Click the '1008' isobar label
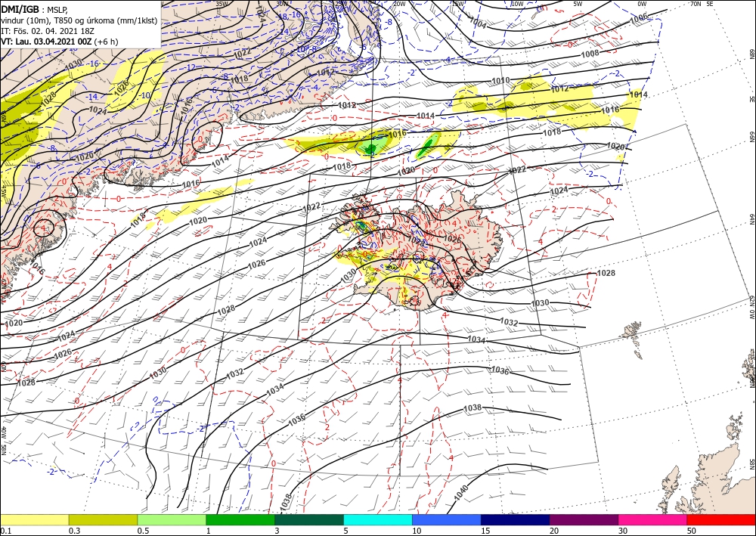The width and height of the screenshot is (756, 536). [590, 54]
